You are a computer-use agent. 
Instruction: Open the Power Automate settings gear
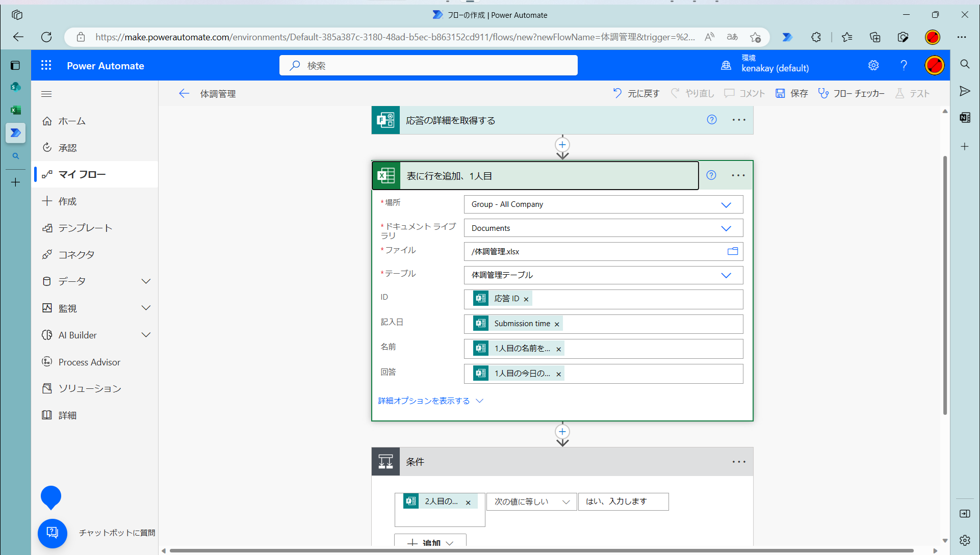coord(873,65)
